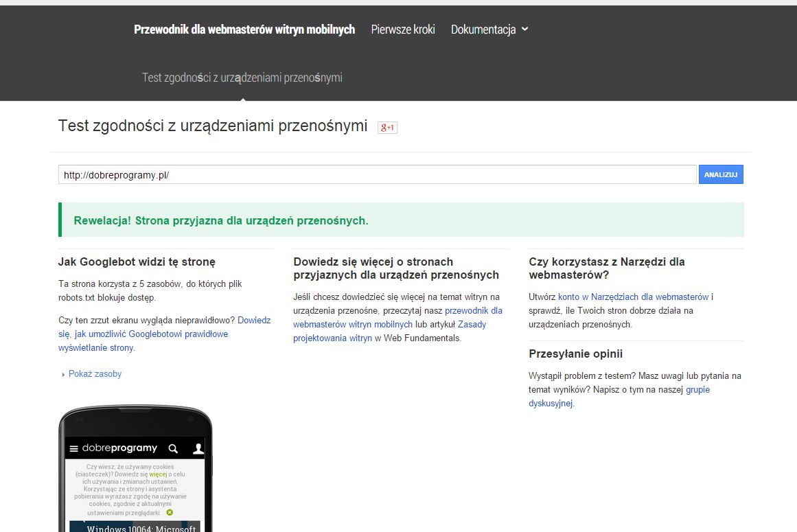The image size is (797, 532).
Task: Click Przesyłanie opinii heading
Action: pyautogui.click(x=575, y=354)
